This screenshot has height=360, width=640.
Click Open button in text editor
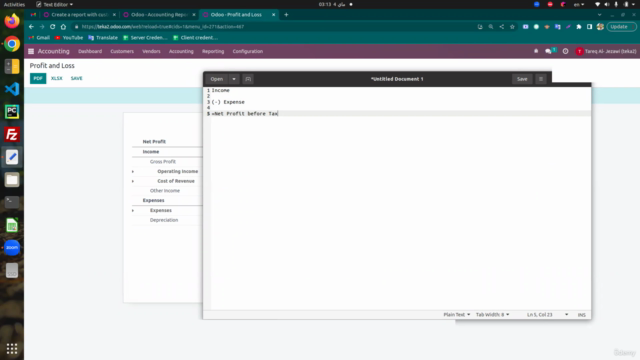pos(217,79)
